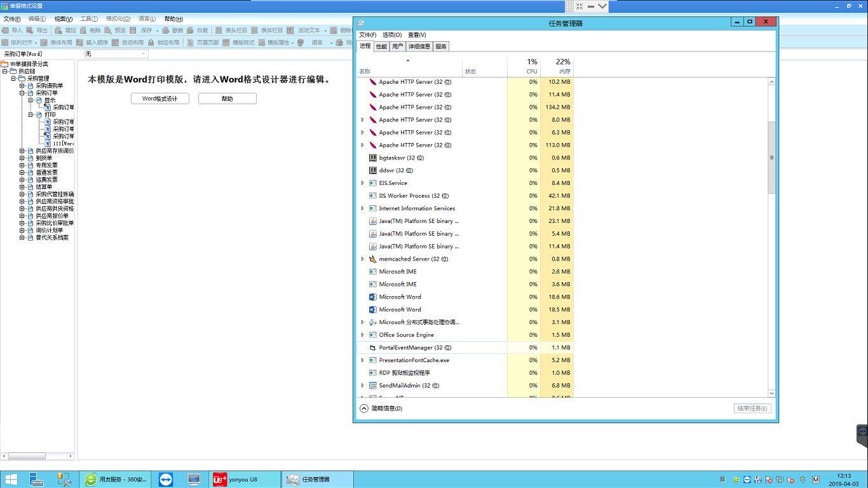The height and width of the screenshot is (488, 868).
Task: Expand the 到货单 tree node
Action: coord(22,158)
